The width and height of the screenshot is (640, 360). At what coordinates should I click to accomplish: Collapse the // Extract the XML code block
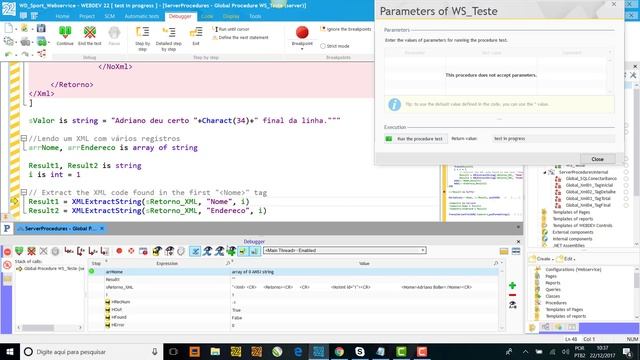tap(24, 192)
